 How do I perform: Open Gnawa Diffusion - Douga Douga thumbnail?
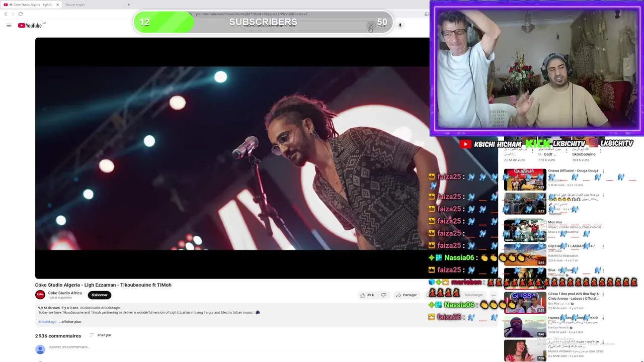point(525,179)
